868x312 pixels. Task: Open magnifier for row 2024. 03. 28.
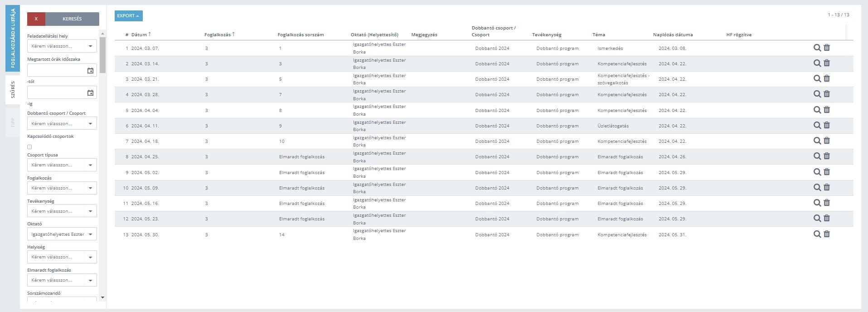click(x=817, y=94)
